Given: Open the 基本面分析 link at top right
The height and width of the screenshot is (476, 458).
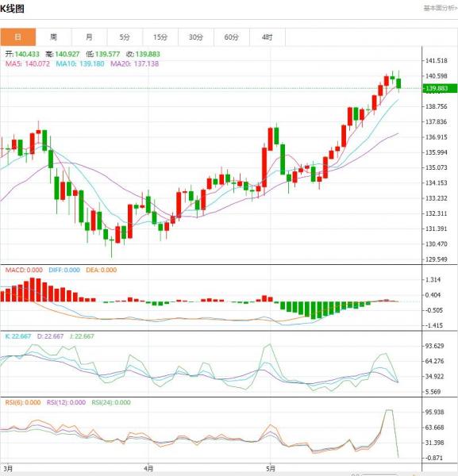Looking at the screenshot, I should 441,8.
